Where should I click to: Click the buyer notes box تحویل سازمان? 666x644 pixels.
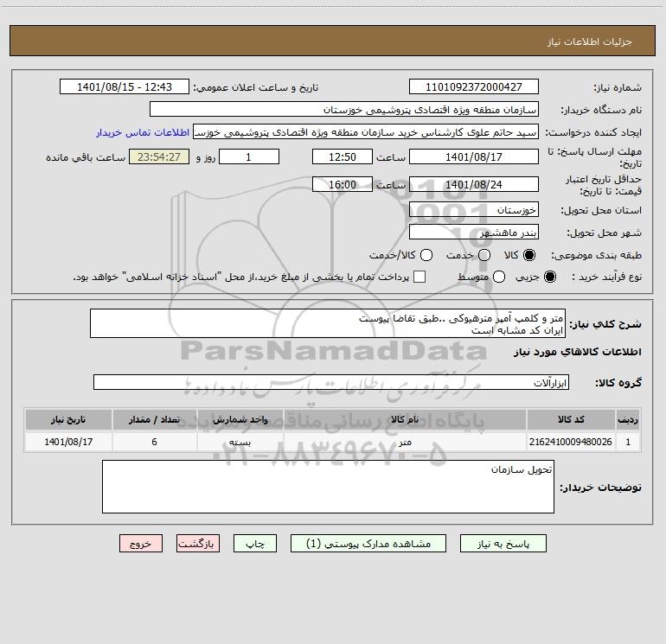328,487
